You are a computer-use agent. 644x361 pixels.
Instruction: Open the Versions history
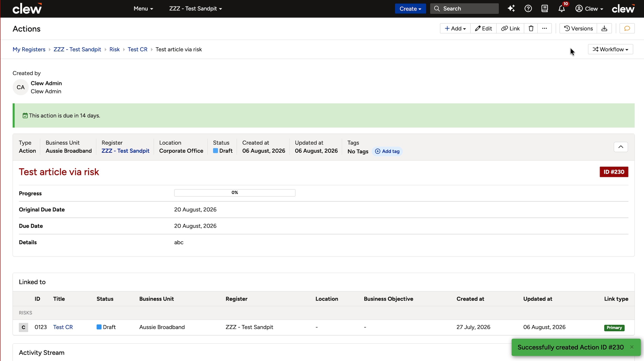click(x=578, y=28)
